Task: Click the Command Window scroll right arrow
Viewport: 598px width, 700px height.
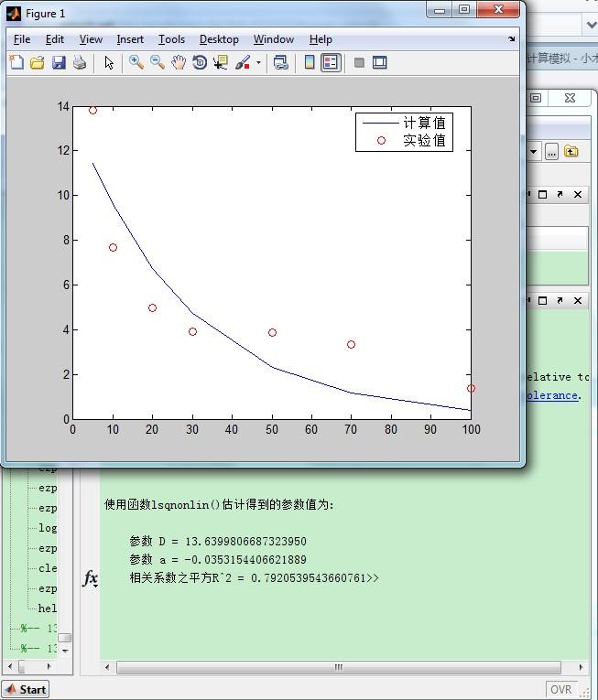Action: tap(581, 667)
